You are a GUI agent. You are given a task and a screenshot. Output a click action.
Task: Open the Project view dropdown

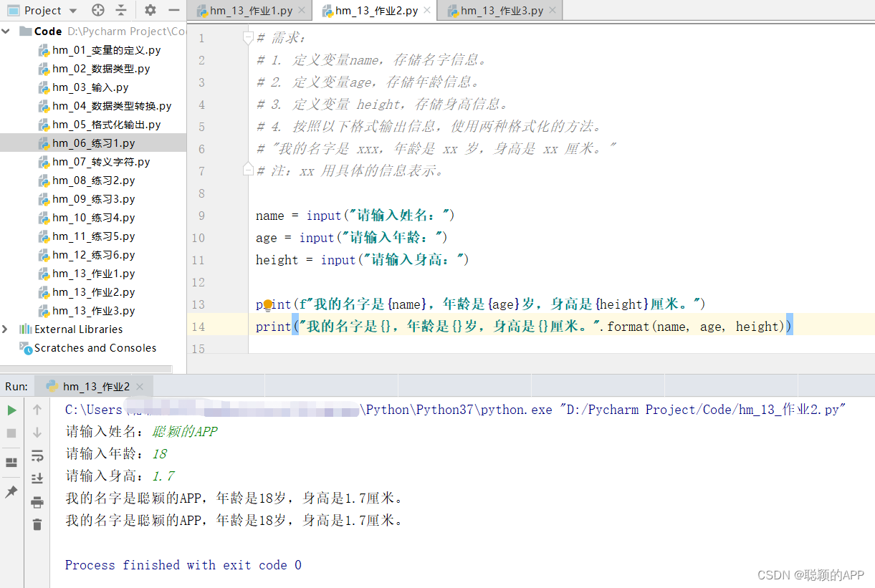coord(72,11)
